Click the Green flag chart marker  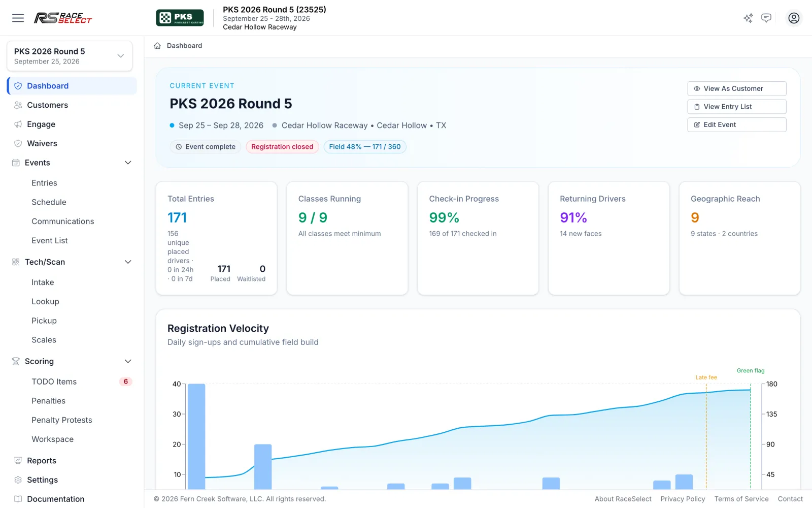coord(751,371)
